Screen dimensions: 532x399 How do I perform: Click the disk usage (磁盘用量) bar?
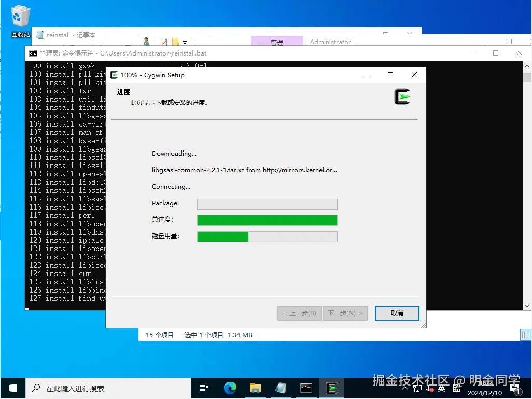[x=267, y=237]
